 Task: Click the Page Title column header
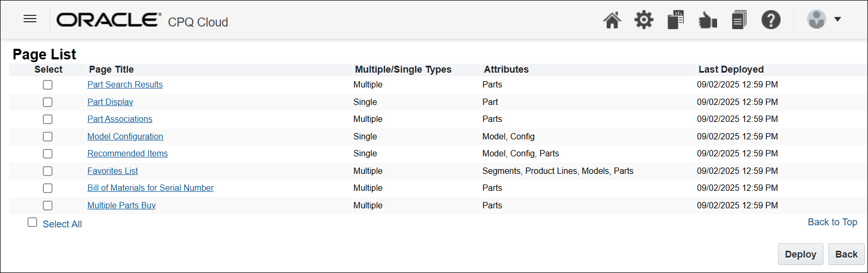[111, 69]
